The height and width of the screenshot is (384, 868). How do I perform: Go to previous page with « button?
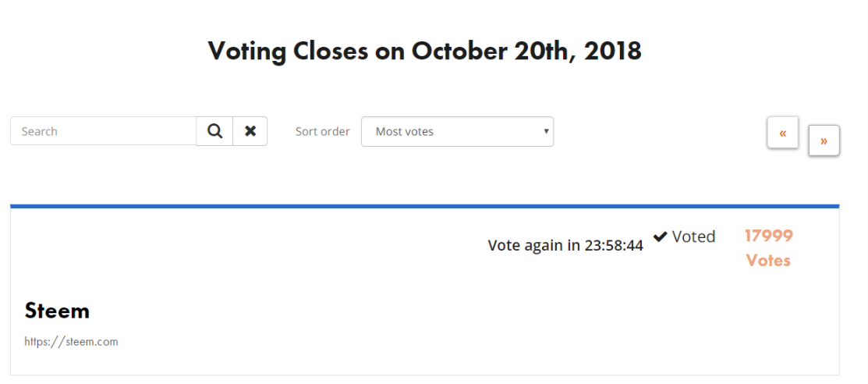pos(783,133)
